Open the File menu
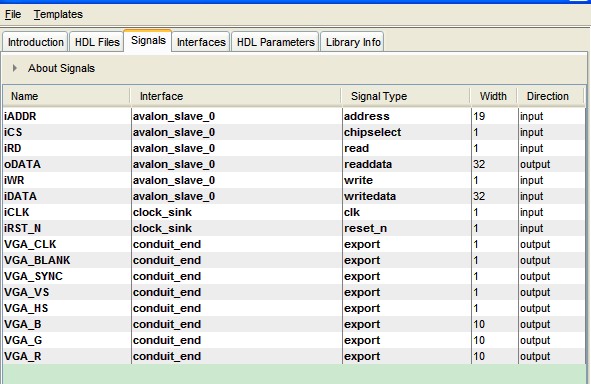The height and width of the screenshot is (384, 591). (13, 14)
